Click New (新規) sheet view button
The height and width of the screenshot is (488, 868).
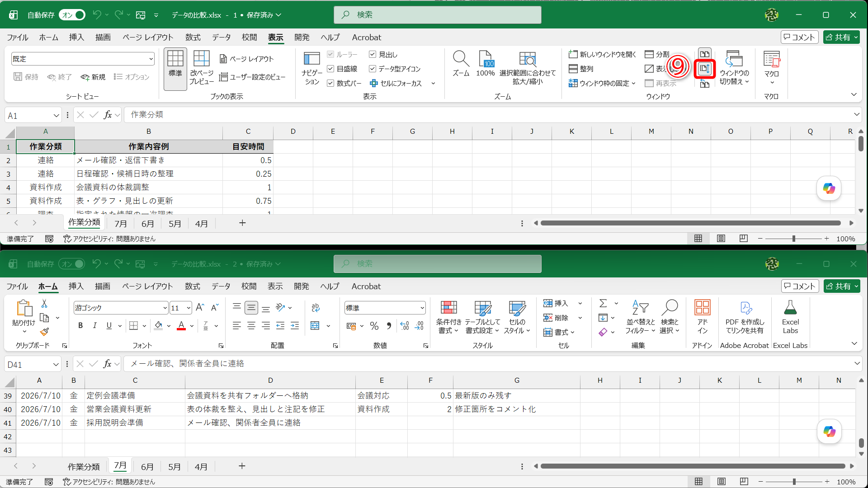point(93,77)
